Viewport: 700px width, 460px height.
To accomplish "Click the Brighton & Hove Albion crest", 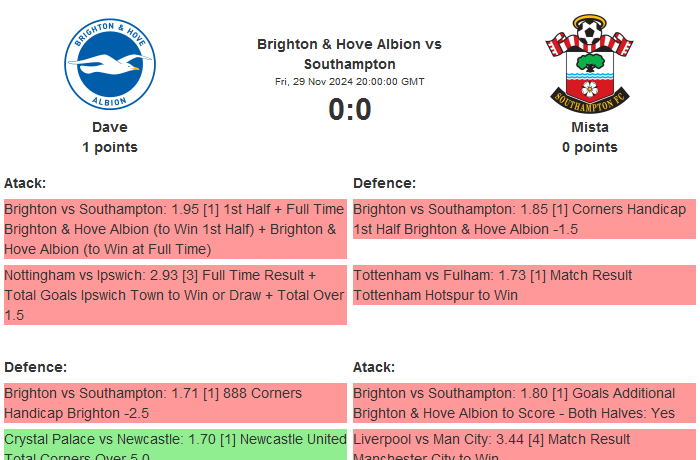I will (x=110, y=65).
